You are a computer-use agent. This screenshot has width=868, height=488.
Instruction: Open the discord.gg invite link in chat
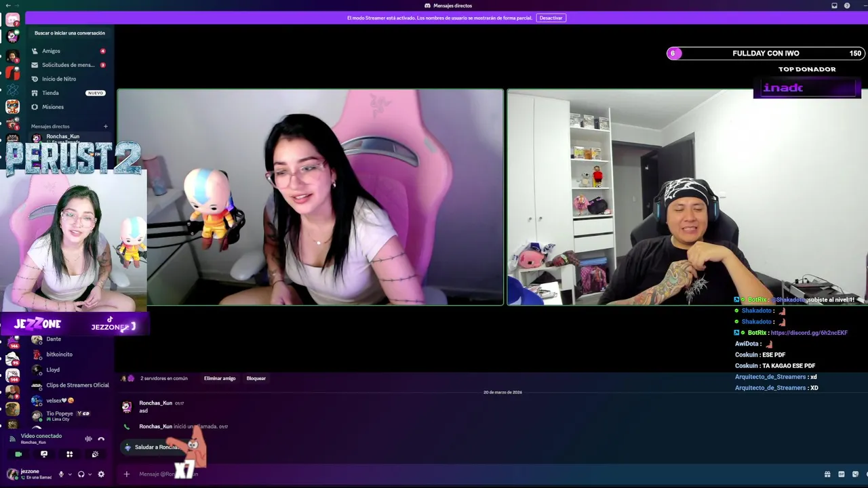coord(809,333)
